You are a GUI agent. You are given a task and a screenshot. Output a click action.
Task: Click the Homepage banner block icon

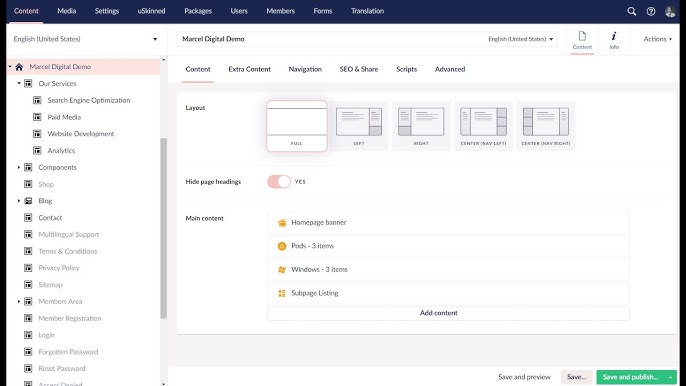pos(282,223)
